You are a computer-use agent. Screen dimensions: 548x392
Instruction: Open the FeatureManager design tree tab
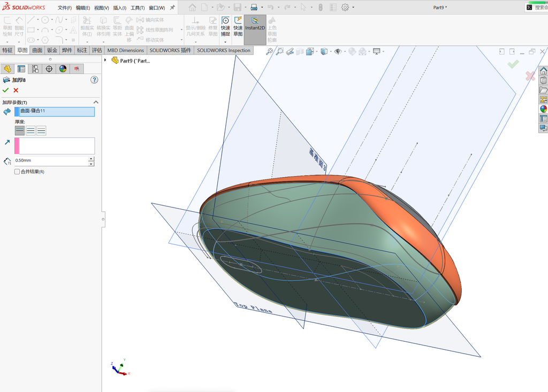[x=7, y=69]
